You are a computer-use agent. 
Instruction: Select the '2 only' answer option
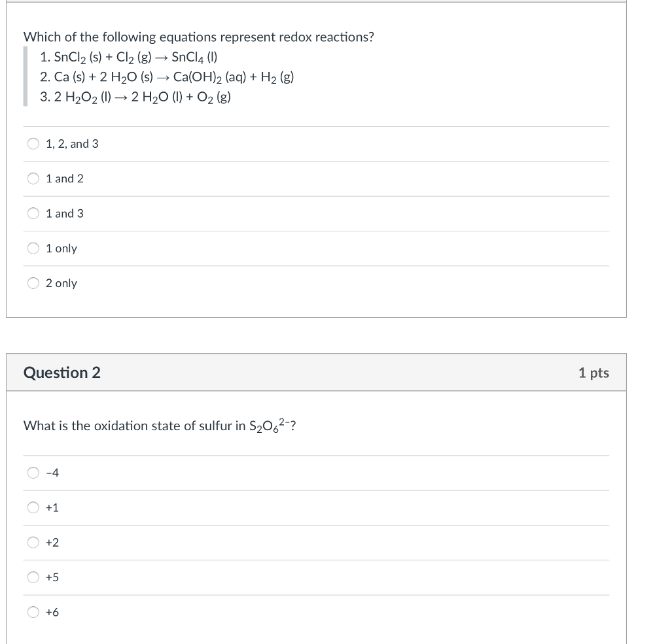pos(33,282)
